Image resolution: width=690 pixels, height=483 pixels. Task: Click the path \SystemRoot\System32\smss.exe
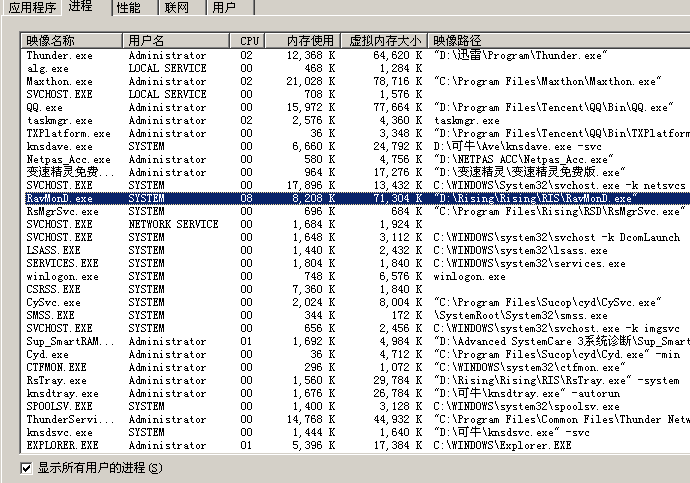point(521,315)
